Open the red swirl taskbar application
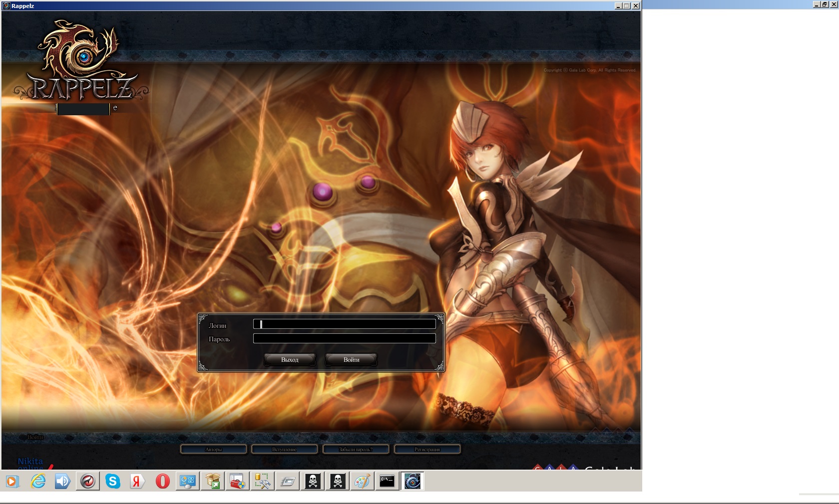 point(88,482)
